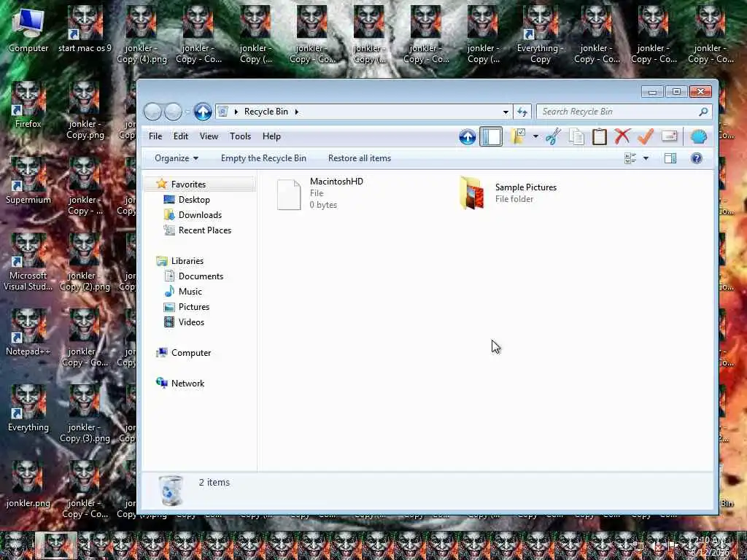Open the View menu
747x560 pixels.
[209, 136]
